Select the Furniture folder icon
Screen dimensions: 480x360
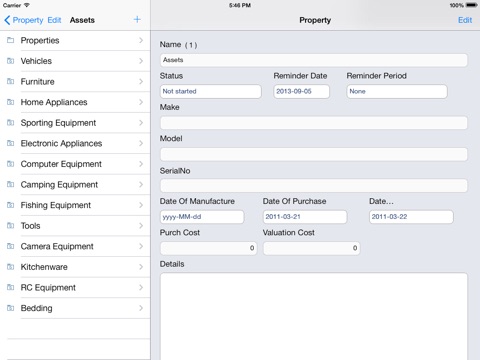11,81
